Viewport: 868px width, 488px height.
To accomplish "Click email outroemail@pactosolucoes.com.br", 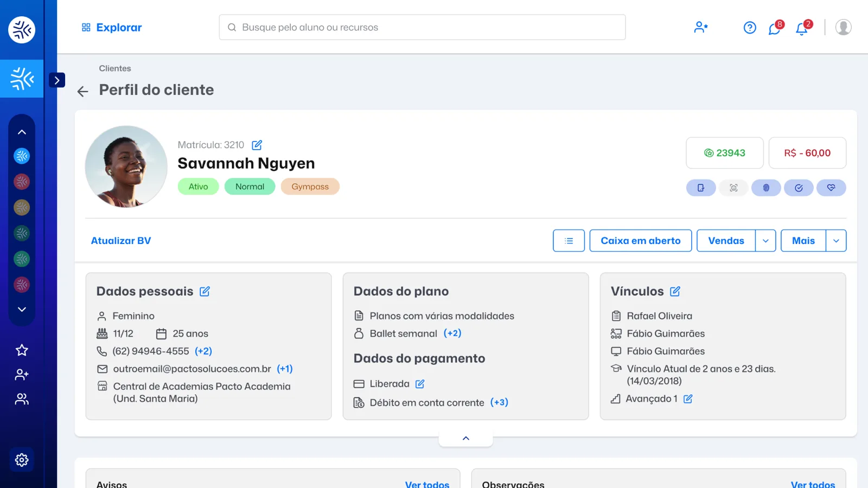I will coord(192,369).
